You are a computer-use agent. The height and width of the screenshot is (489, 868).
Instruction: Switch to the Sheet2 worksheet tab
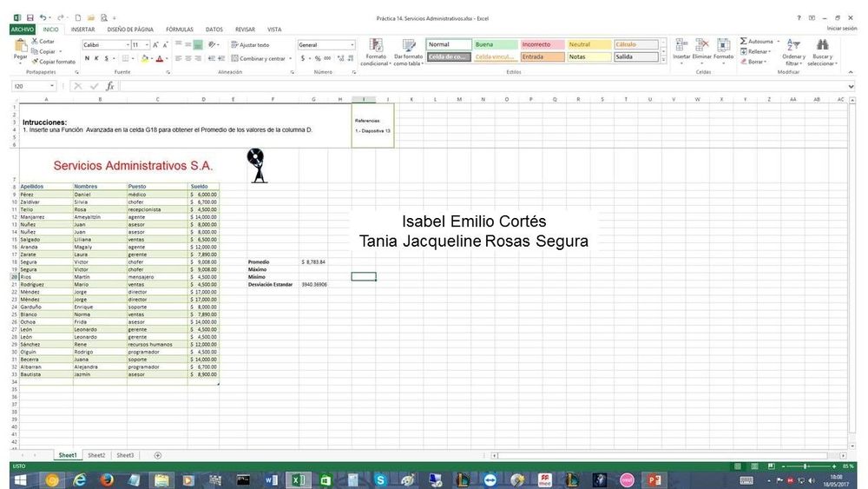point(96,455)
